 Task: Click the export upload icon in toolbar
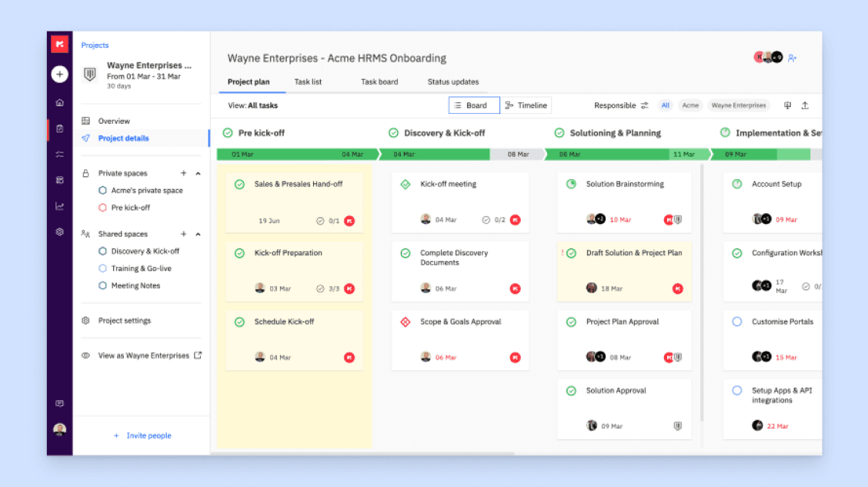(x=805, y=105)
